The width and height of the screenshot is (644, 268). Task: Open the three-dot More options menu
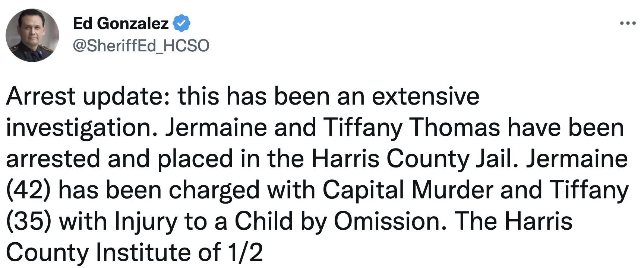(628, 23)
